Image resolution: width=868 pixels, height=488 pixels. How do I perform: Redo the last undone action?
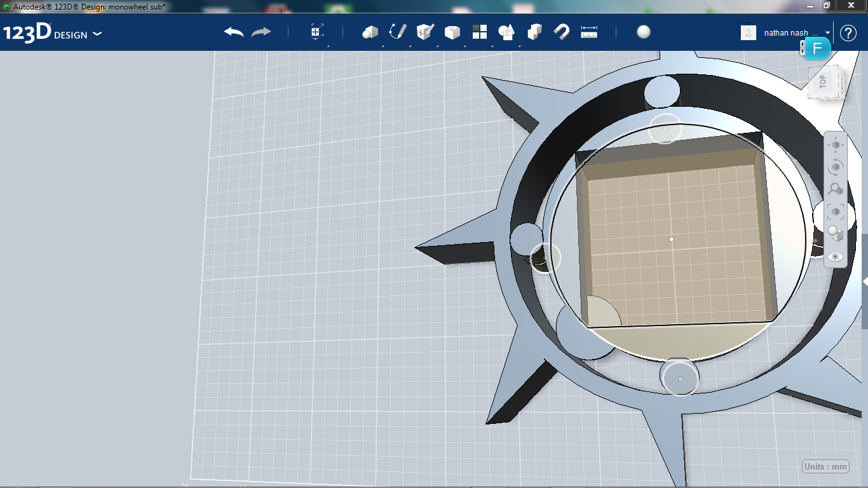pyautogui.click(x=261, y=32)
